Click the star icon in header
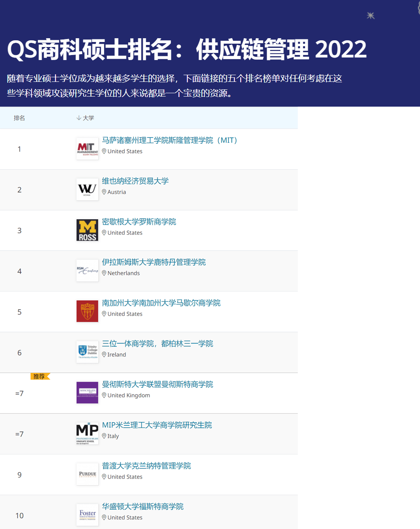The image size is (420, 529). 370,16
